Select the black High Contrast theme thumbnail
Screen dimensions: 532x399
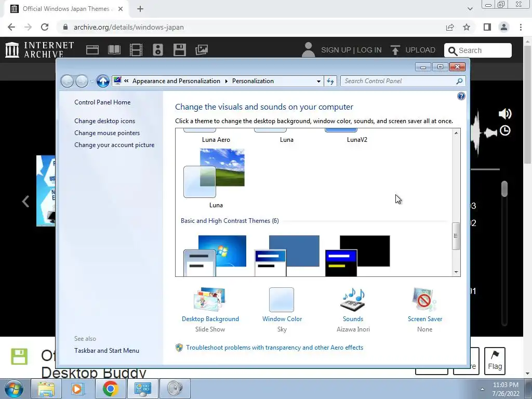pyautogui.click(x=357, y=256)
